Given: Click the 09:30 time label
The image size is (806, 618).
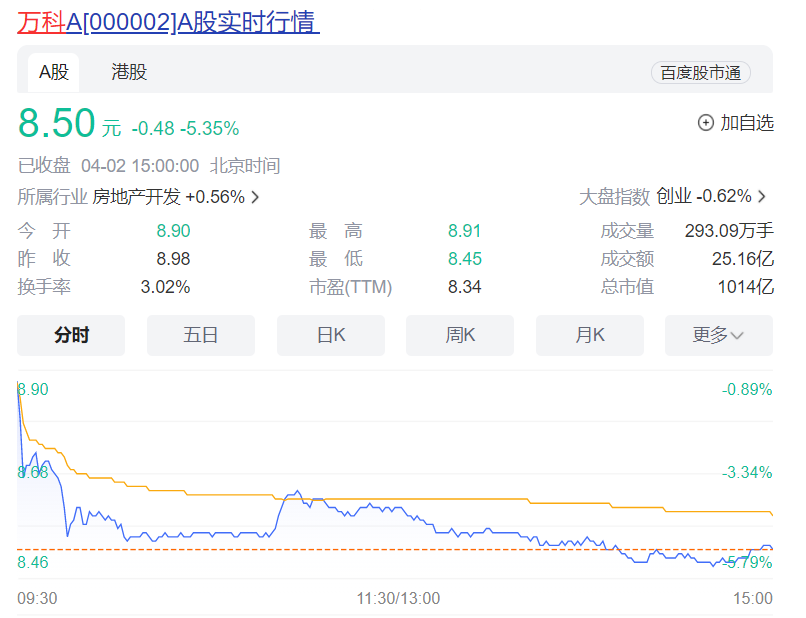Looking at the screenshot, I should pyautogui.click(x=37, y=598).
